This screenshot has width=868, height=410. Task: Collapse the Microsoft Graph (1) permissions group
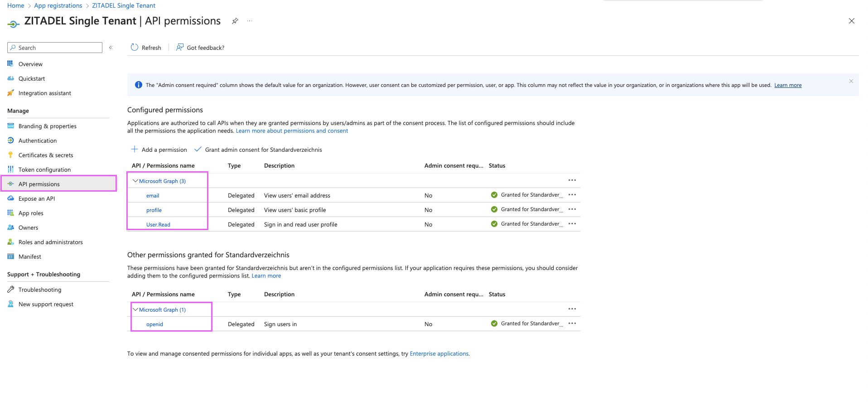pos(135,309)
